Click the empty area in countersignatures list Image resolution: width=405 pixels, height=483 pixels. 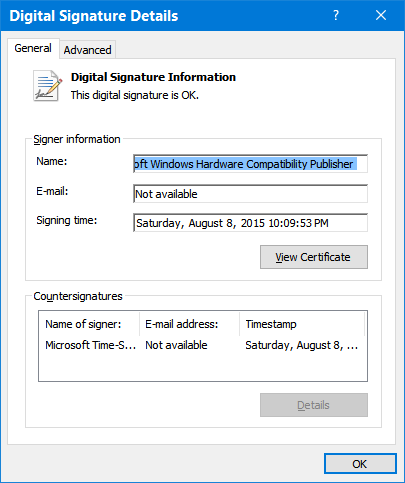[x=203, y=367]
